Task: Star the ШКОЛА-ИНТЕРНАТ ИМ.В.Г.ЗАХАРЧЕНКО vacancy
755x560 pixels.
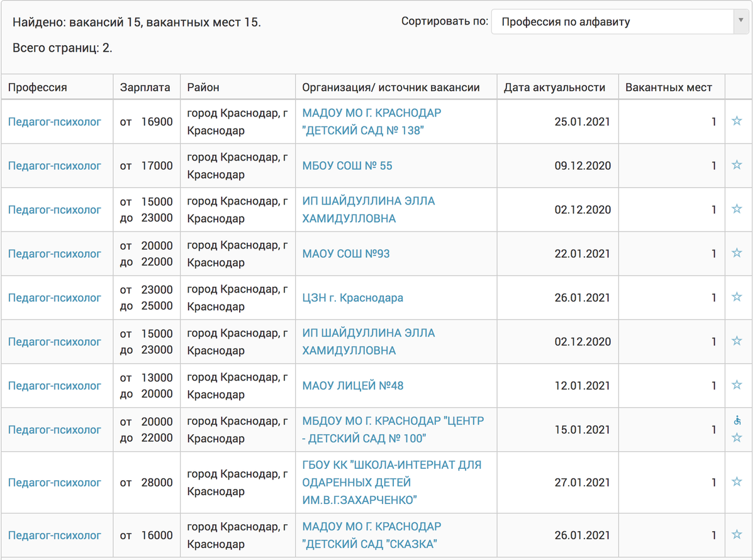Action: click(738, 483)
